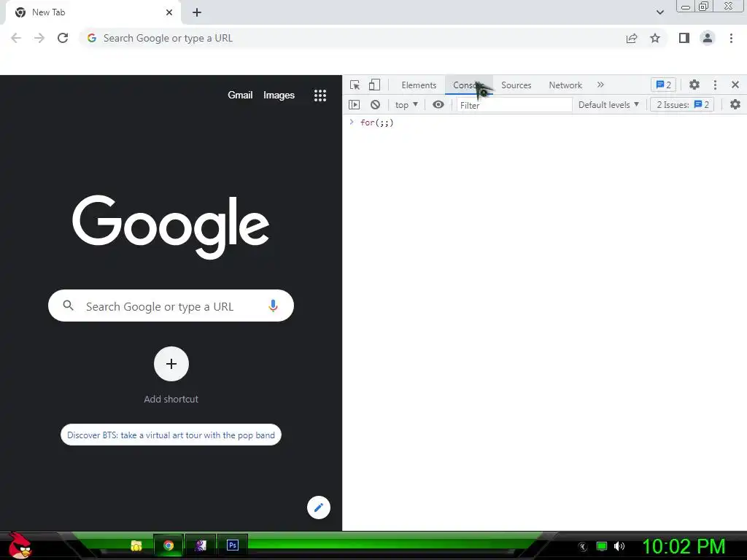Switch to Chrome in the taskbar
Screen dimensions: 747x560
[x=169, y=545]
